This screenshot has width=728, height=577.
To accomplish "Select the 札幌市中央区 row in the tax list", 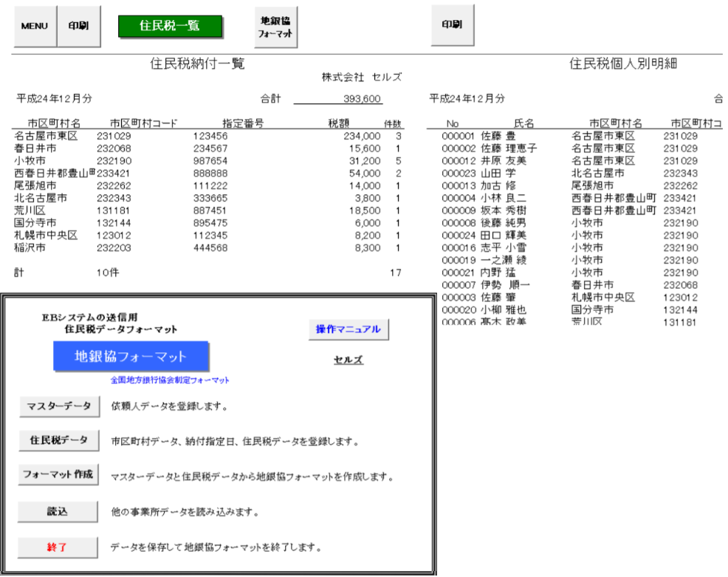I will click(208, 236).
